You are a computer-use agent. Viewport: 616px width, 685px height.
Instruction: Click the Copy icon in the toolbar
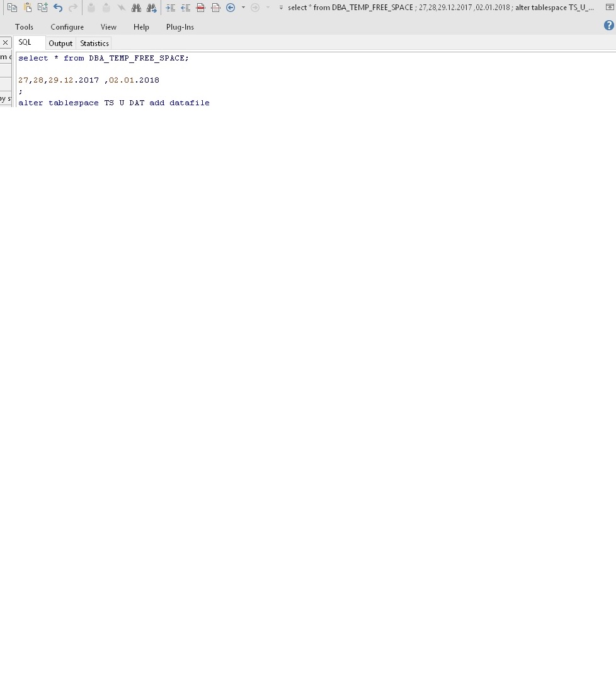point(12,8)
